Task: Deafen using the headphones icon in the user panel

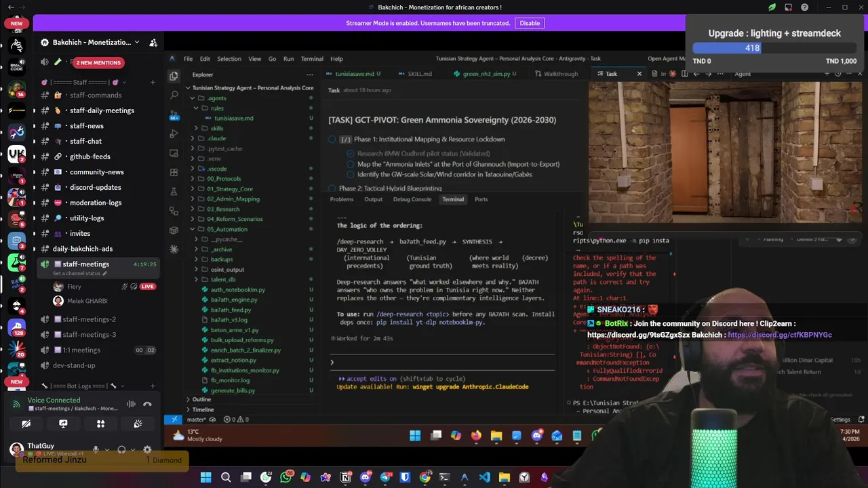Action: (121, 449)
